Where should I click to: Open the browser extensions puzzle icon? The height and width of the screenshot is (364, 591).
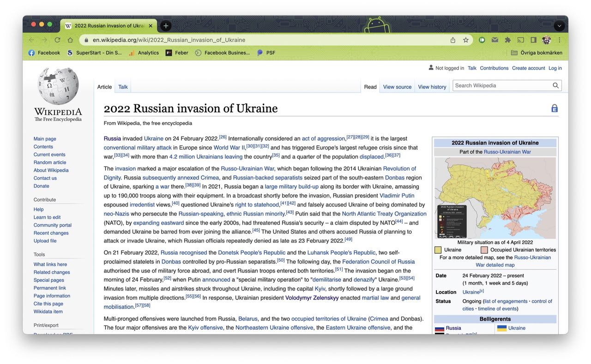click(507, 40)
